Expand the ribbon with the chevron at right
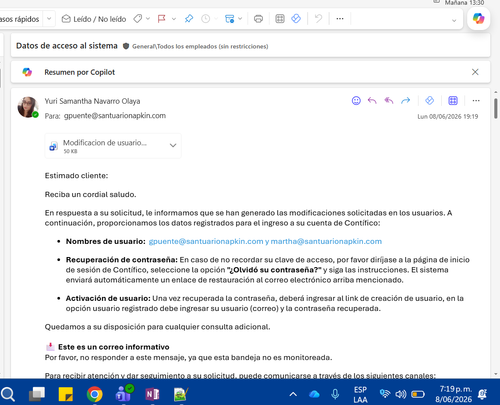Image resolution: width=500 pixels, height=405 pixels. click(x=454, y=21)
